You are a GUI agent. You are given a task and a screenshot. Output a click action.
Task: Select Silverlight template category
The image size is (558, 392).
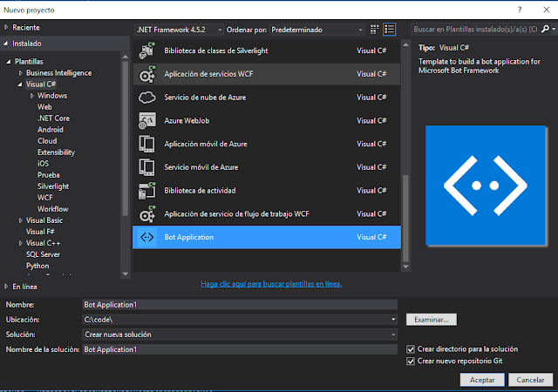tap(53, 186)
